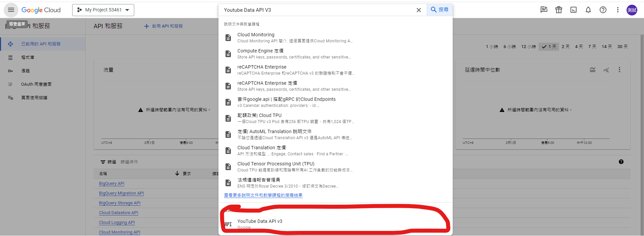The image size is (644, 236).
Task: Select the 7 天 time range
Action: (x=592, y=47)
